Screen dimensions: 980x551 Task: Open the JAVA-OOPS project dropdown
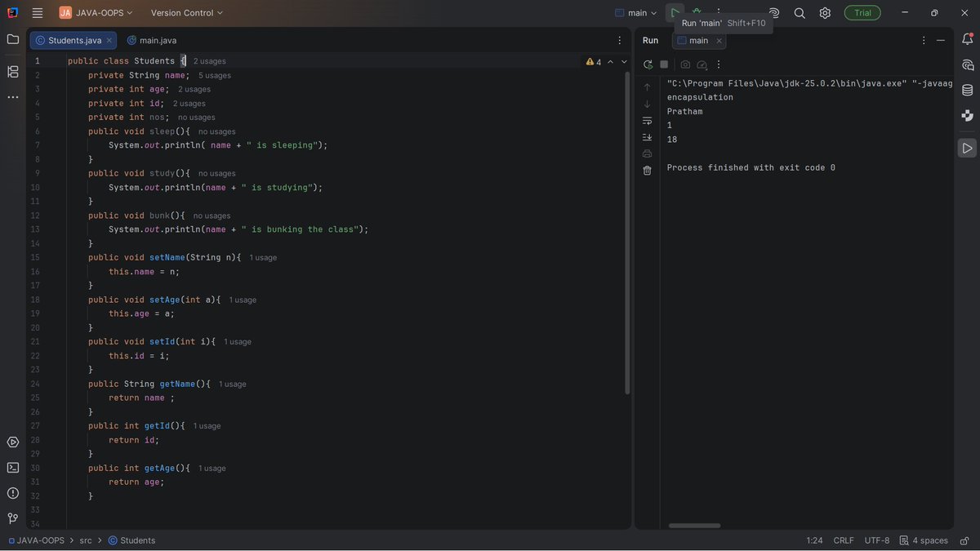coord(96,13)
